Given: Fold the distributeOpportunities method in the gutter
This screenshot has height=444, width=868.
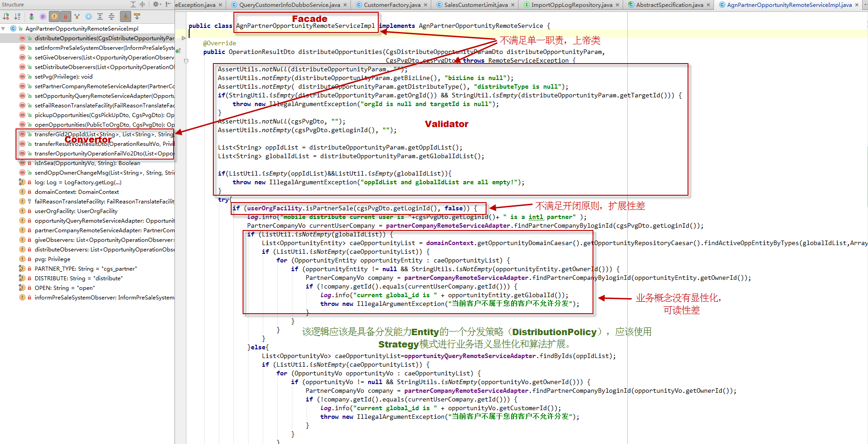Looking at the screenshot, I should point(186,61).
